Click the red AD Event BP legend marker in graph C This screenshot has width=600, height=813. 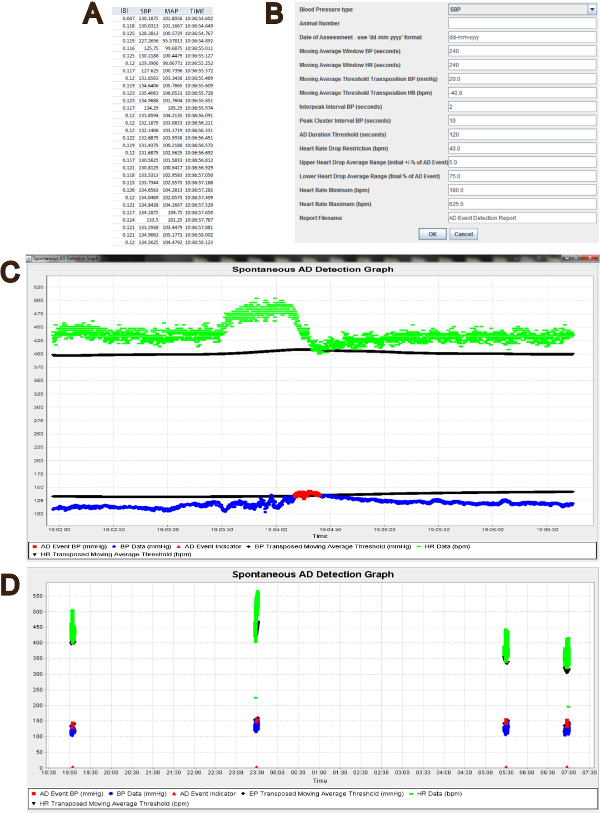click(34, 546)
